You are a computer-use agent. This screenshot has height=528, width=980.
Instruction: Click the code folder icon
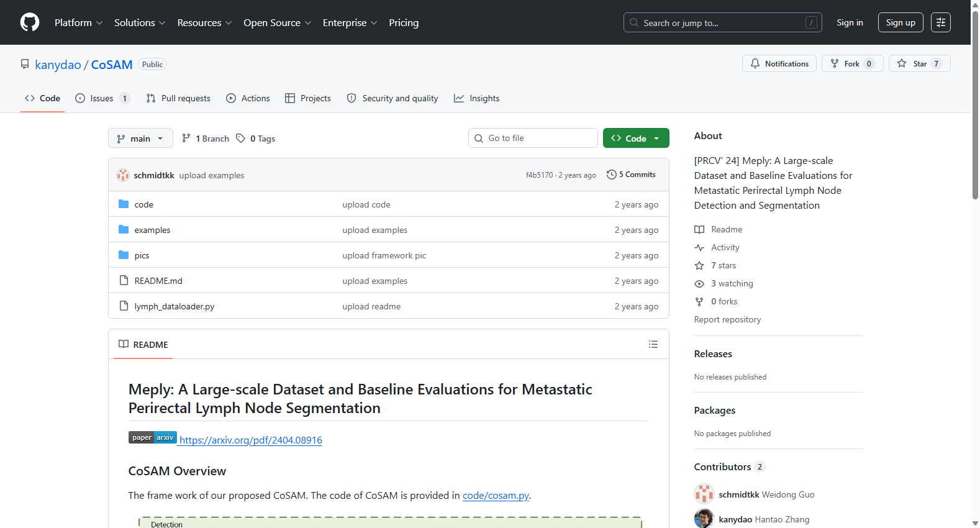[124, 204]
